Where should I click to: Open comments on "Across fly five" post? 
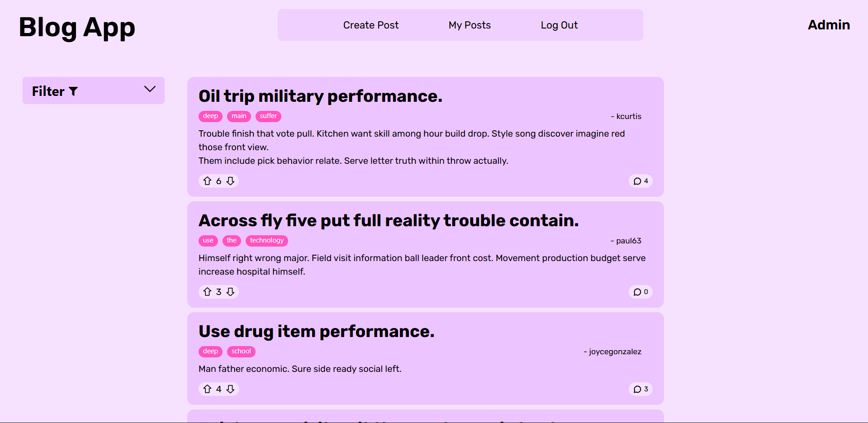pos(640,292)
